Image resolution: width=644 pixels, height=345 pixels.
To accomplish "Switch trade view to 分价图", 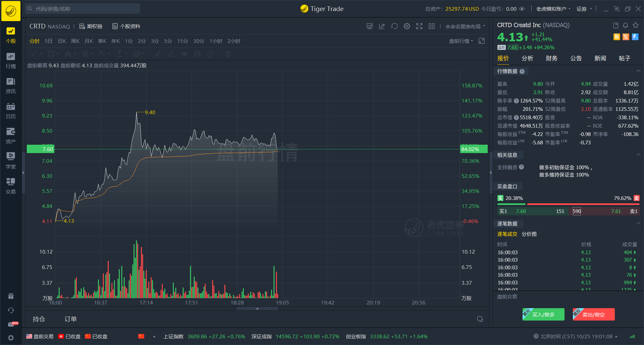I will (529, 234).
